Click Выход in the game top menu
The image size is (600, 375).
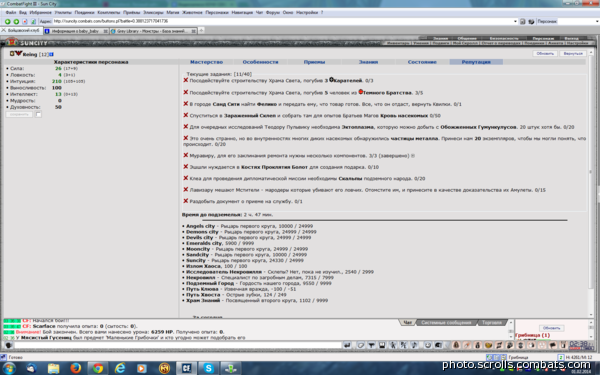tap(571, 38)
